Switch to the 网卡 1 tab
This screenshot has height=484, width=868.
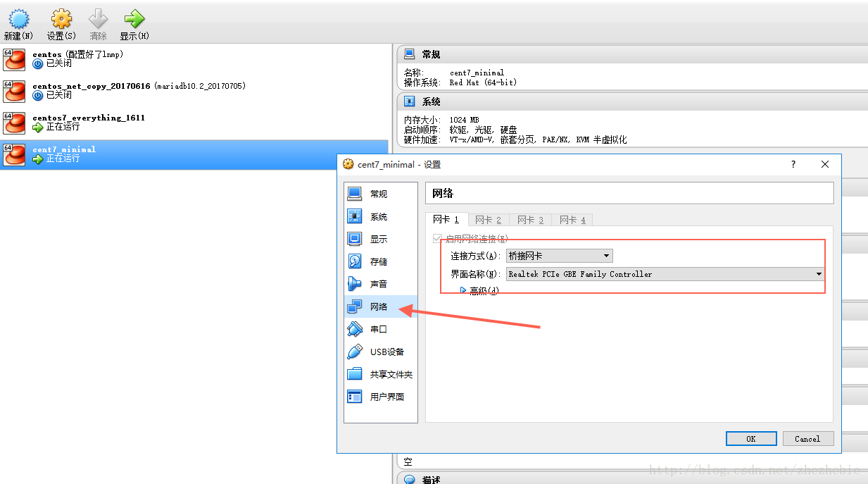(446, 220)
